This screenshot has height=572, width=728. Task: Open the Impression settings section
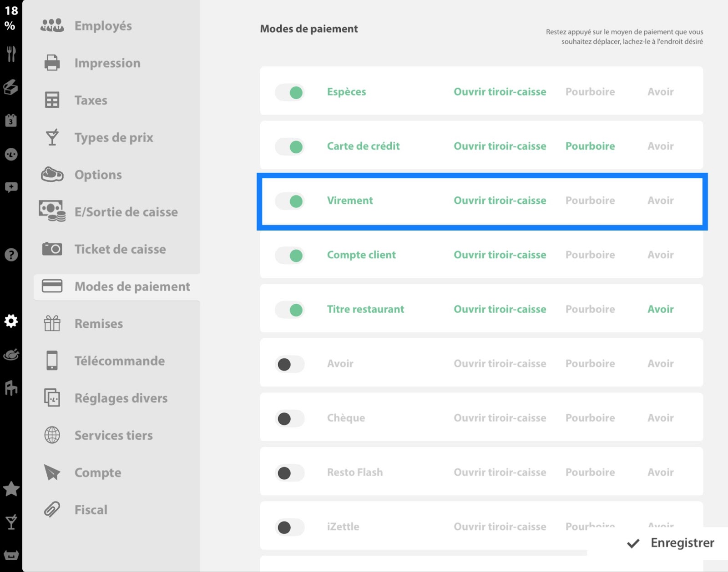107,63
